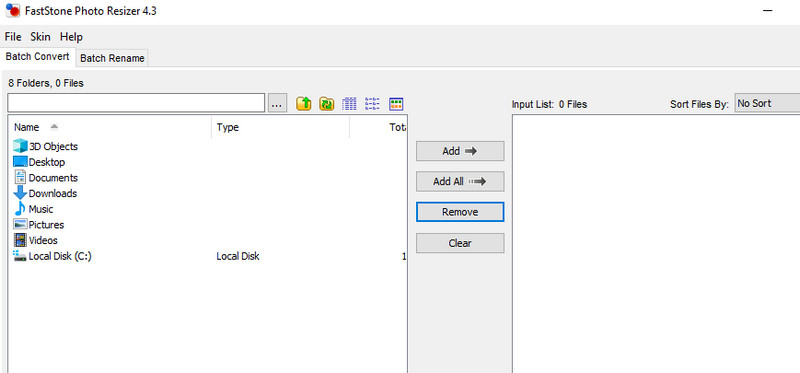Switch to thumbnails view icon
The height and width of the screenshot is (373, 800).
pyautogui.click(x=396, y=104)
